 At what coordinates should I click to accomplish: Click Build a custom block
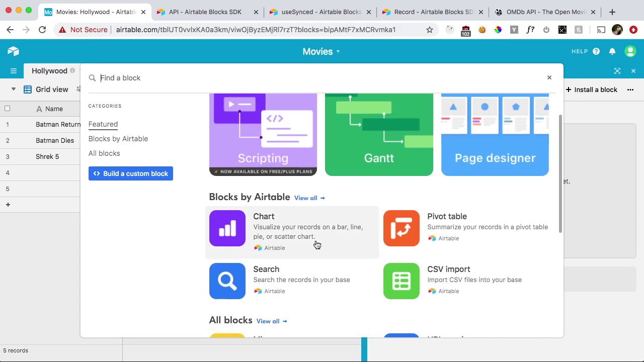pos(131,173)
